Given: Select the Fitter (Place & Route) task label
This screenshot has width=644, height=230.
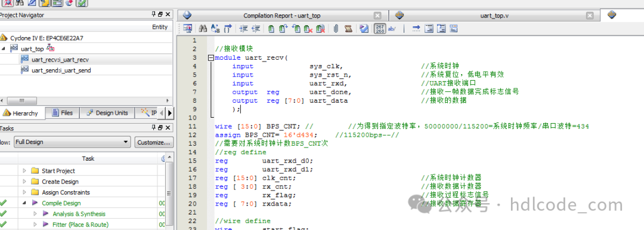Looking at the screenshot, I should coord(80,225).
